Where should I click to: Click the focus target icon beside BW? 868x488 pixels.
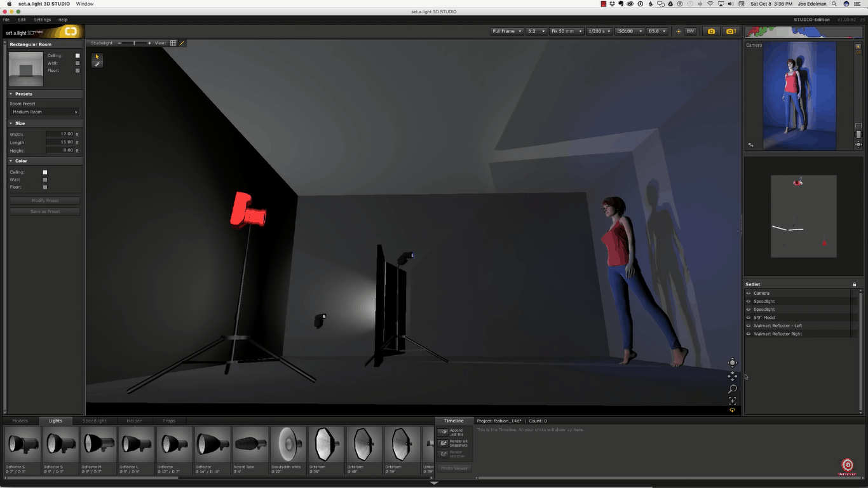click(678, 31)
